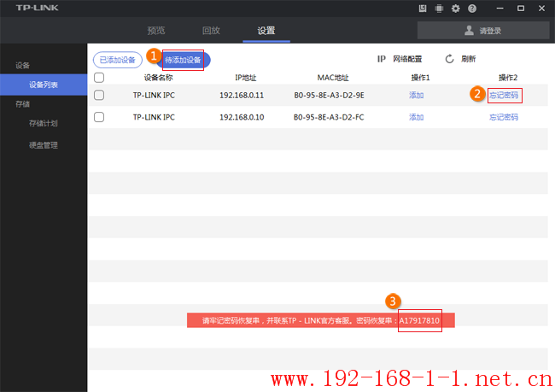
Task: Click 添加 for device 192.168.0.10
Action: click(417, 117)
